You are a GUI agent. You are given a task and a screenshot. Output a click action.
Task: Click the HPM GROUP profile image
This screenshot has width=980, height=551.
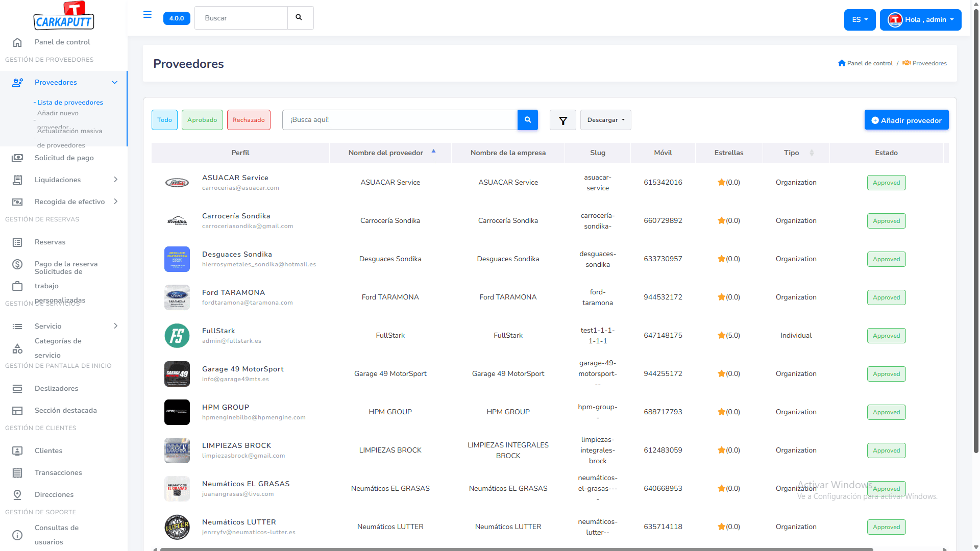177,412
